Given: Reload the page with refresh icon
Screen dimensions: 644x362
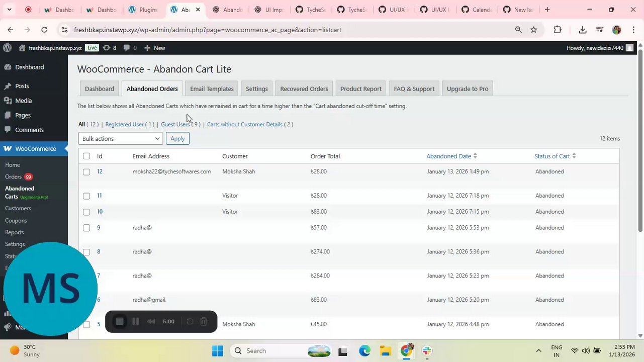Looking at the screenshot, I should [44, 30].
